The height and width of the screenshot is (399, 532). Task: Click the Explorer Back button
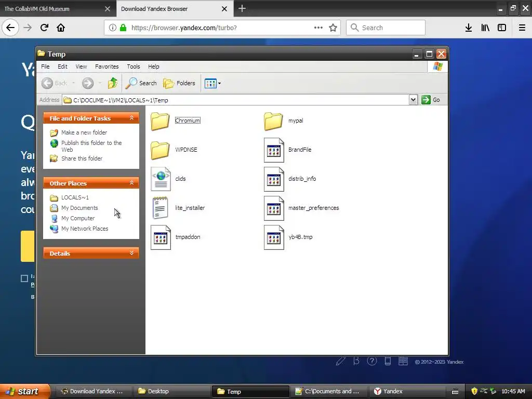click(x=55, y=83)
